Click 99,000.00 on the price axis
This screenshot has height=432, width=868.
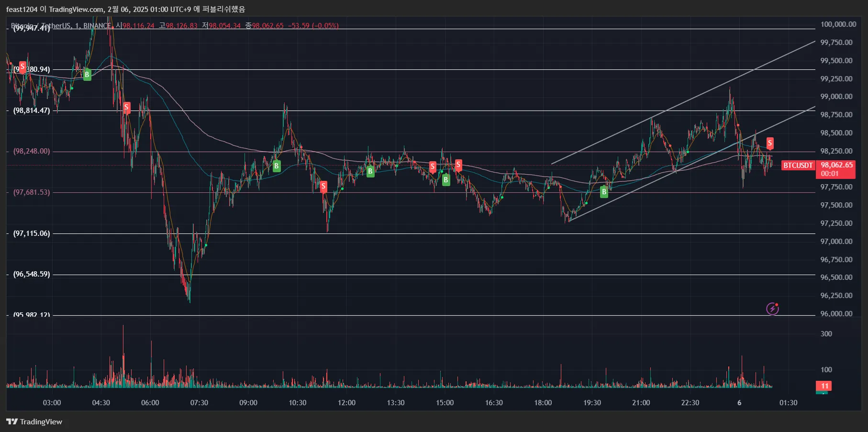click(836, 96)
